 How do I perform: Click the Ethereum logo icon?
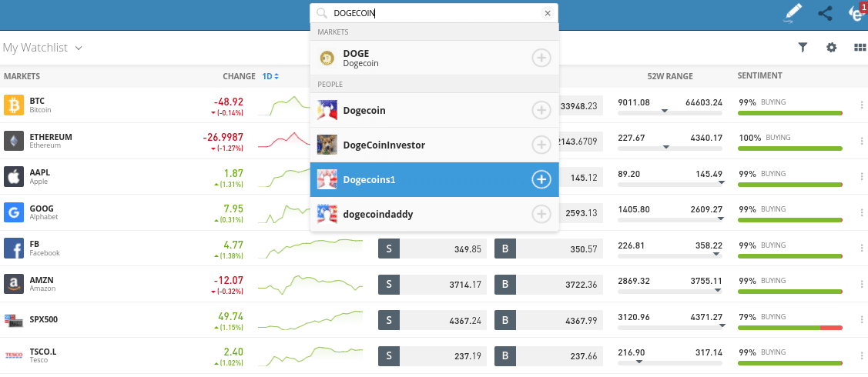click(14, 140)
